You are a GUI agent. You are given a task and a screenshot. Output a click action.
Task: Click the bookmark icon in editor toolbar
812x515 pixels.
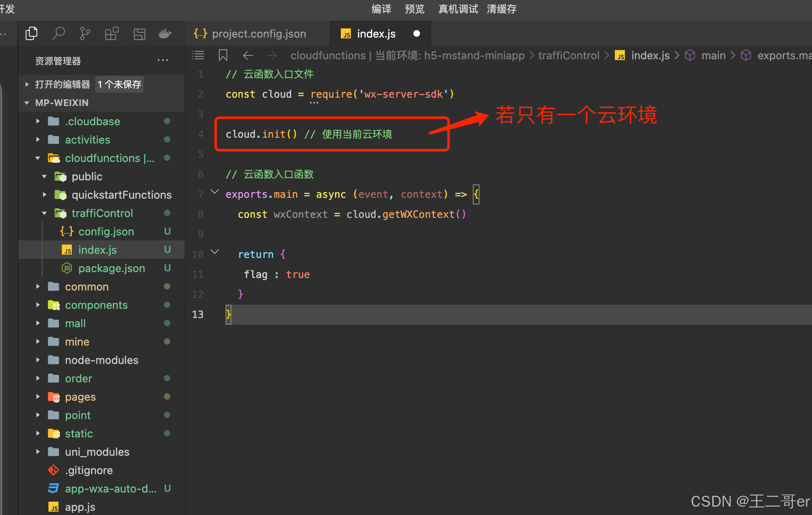223,56
